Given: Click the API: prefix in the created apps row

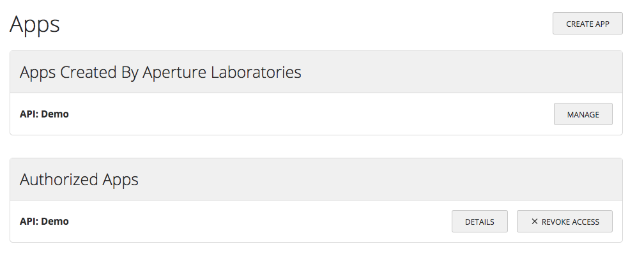Looking at the screenshot, I should 29,114.
